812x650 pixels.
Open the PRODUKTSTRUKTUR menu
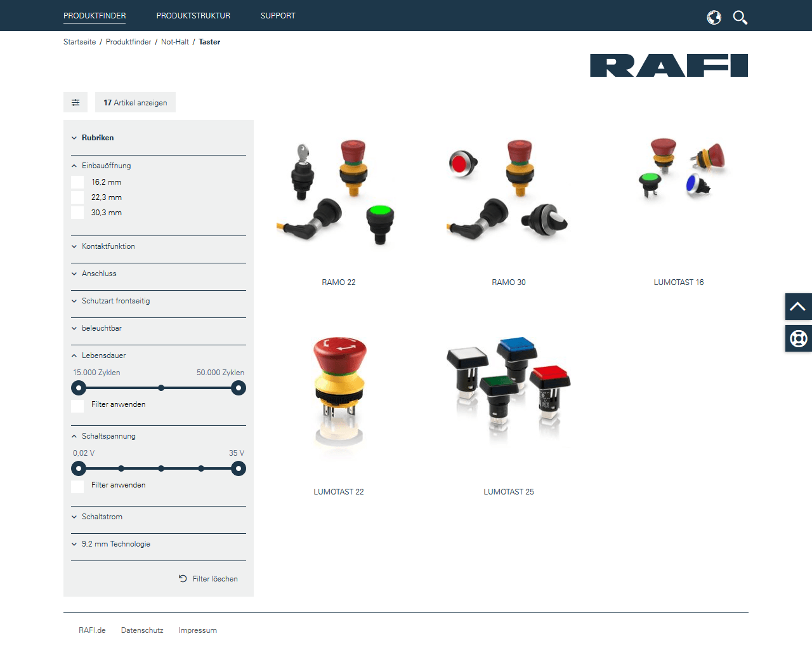click(193, 15)
